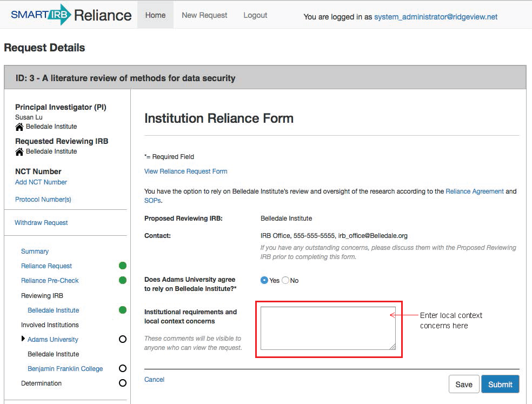Open the Summary section in the sidebar

[x=35, y=251]
